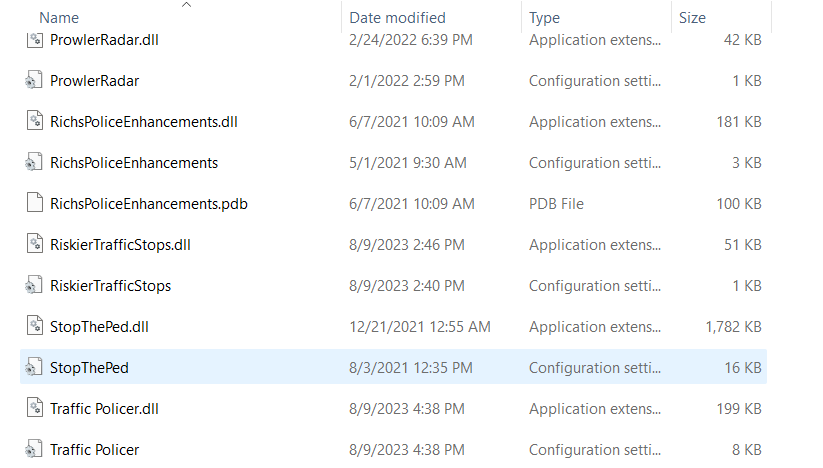Click the RichsPoliceEnhancements.pdb file icon

34,204
